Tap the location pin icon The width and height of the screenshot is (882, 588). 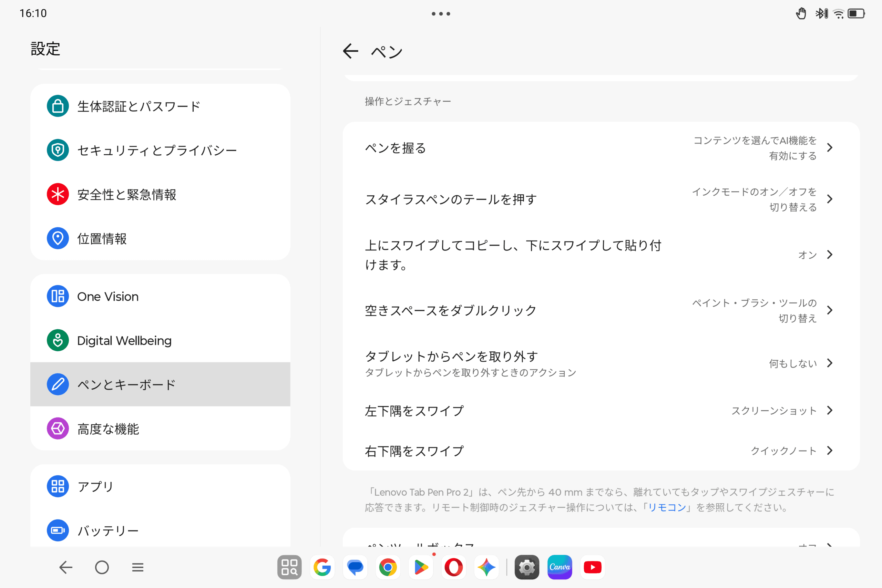coord(58,238)
